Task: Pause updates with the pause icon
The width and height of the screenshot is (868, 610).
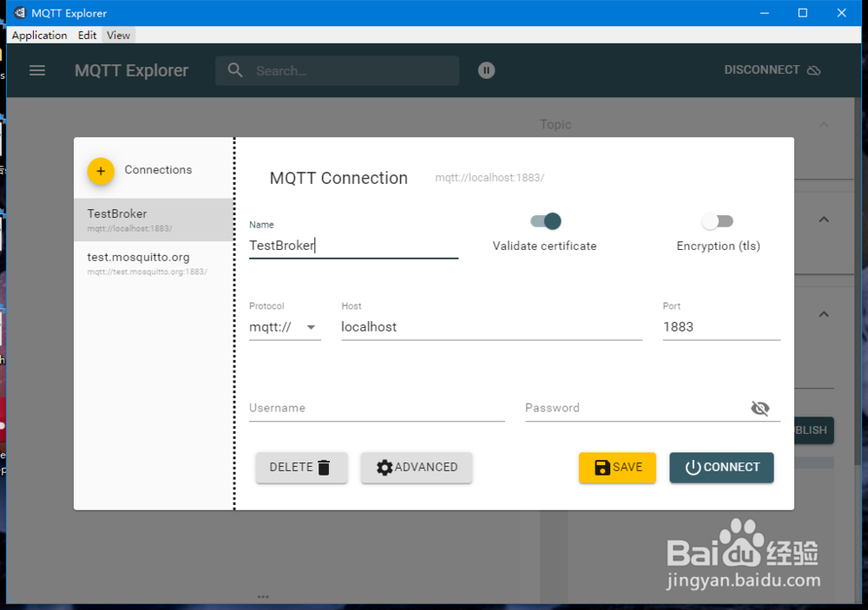Action: 486,70
